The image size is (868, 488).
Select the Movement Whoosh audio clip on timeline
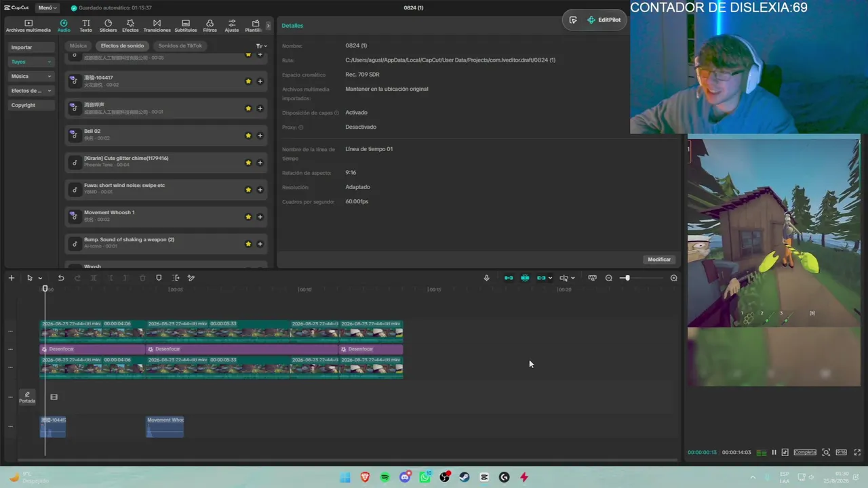pos(165,426)
